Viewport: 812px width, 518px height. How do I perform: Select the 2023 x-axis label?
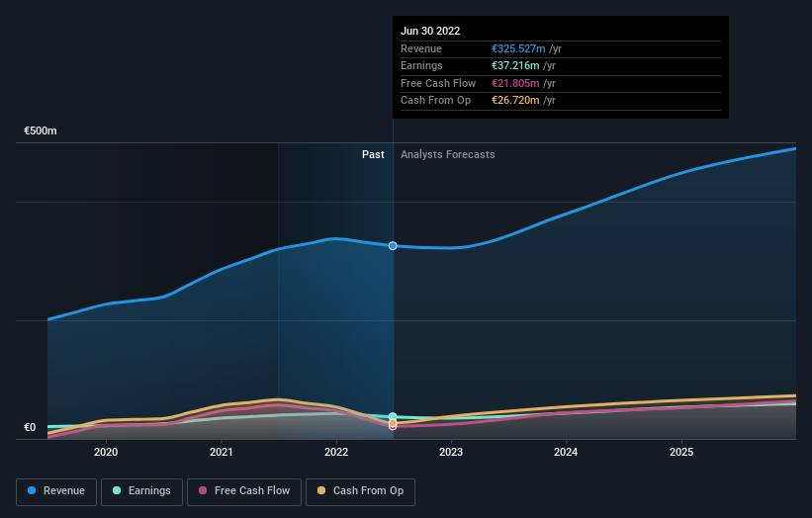coord(451,452)
